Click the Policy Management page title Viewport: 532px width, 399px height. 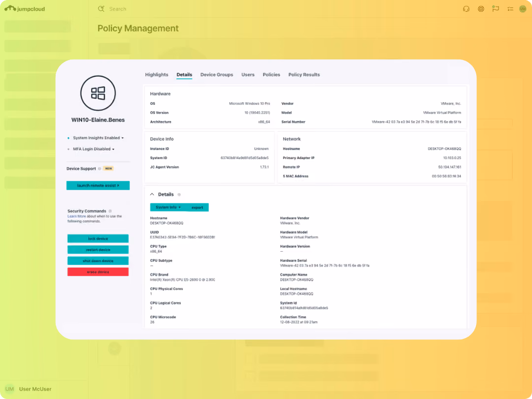click(x=138, y=28)
